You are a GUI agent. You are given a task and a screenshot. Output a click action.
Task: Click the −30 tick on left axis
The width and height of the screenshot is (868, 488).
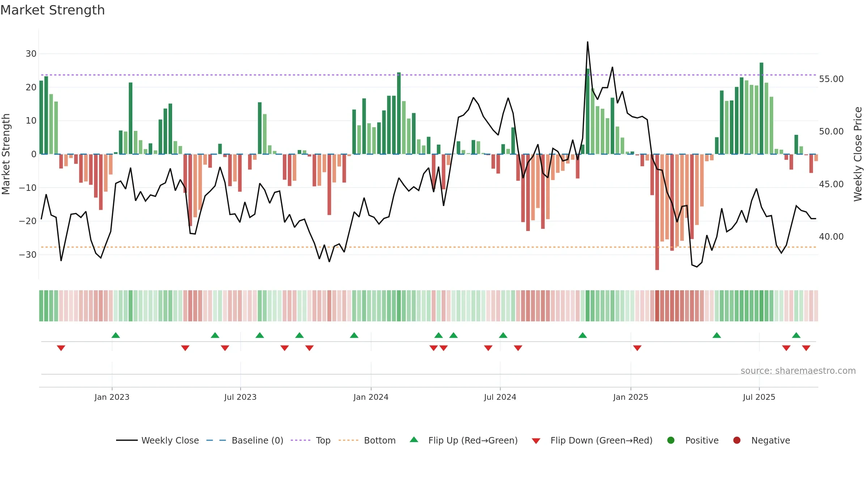(x=27, y=254)
